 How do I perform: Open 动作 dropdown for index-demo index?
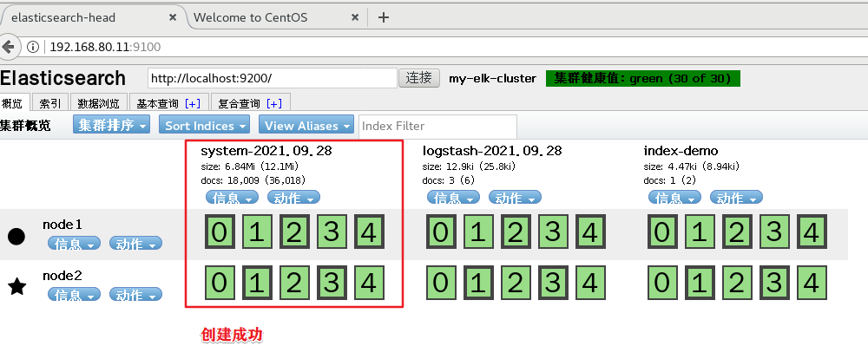736,198
